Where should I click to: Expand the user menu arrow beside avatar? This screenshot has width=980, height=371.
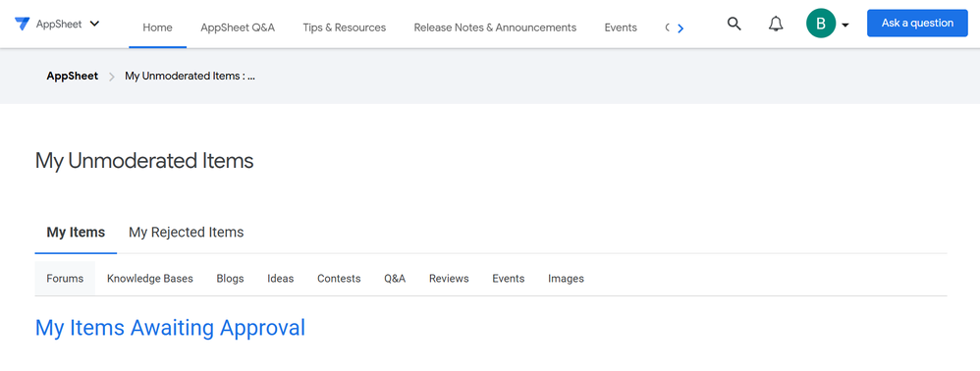(x=845, y=25)
